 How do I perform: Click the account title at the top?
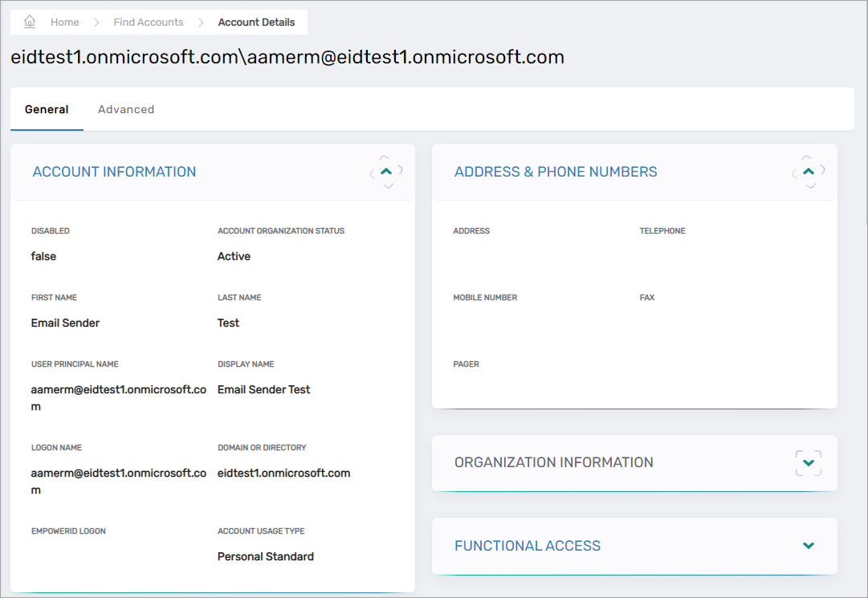click(x=287, y=57)
